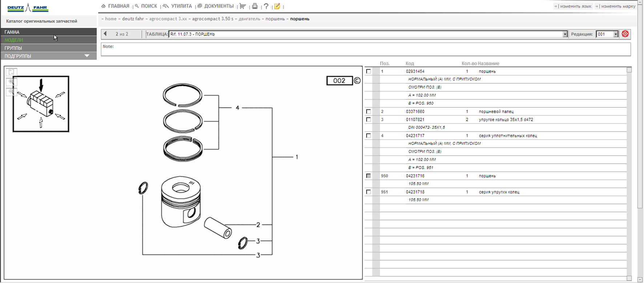Zoom out of the piston diagram

coord(11,92)
